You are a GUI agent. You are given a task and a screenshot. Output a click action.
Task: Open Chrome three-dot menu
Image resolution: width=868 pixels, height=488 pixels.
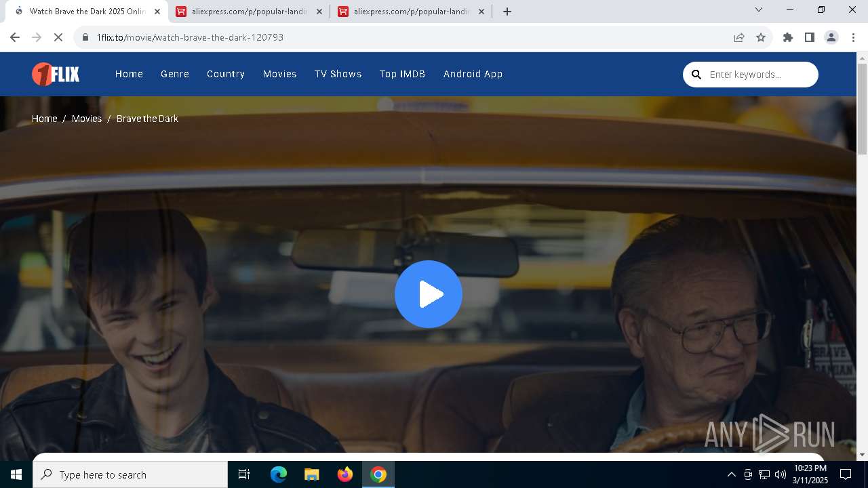pyautogui.click(x=853, y=37)
